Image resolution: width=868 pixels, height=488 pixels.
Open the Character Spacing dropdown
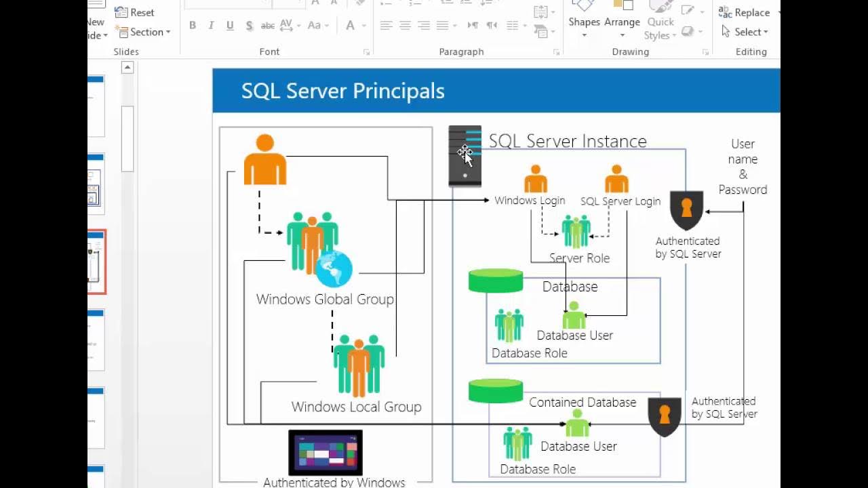[x=290, y=26]
